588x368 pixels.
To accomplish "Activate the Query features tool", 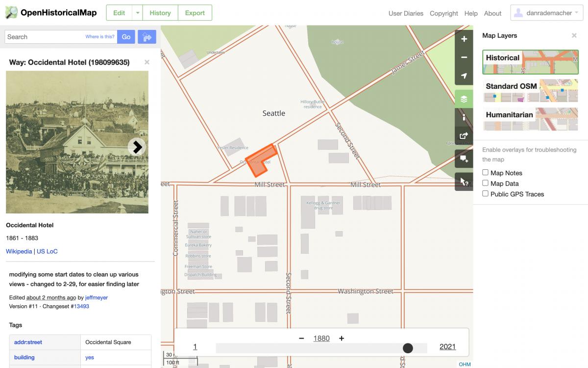I will (x=464, y=182).
